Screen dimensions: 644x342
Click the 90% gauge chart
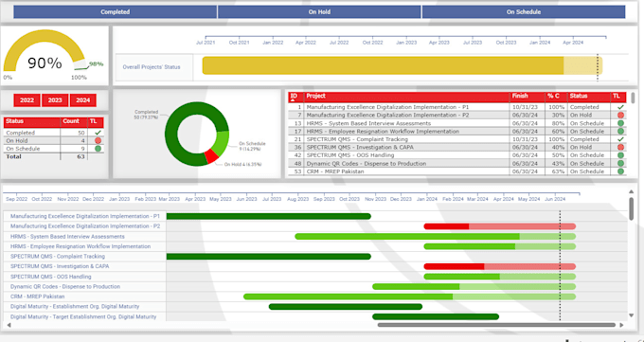pos(45,53)
